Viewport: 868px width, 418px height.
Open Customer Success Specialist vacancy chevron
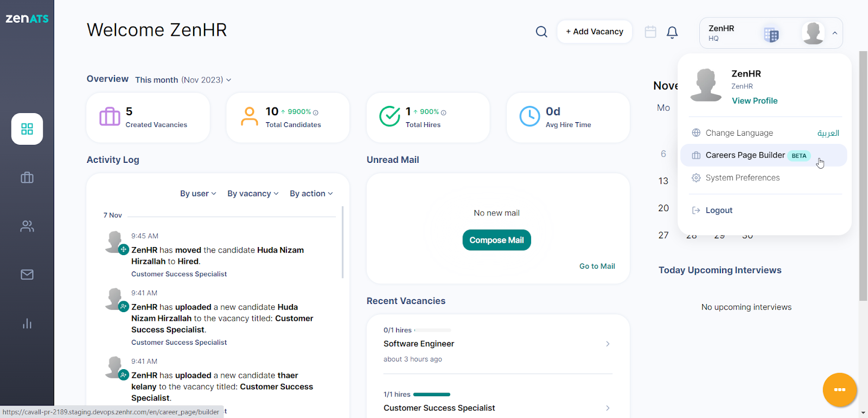click(608, 408)
